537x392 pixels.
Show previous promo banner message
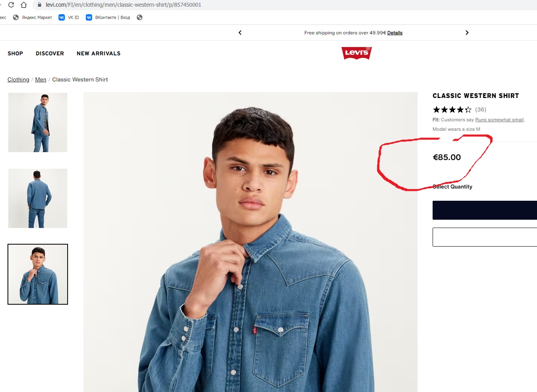tap(240, 33)
